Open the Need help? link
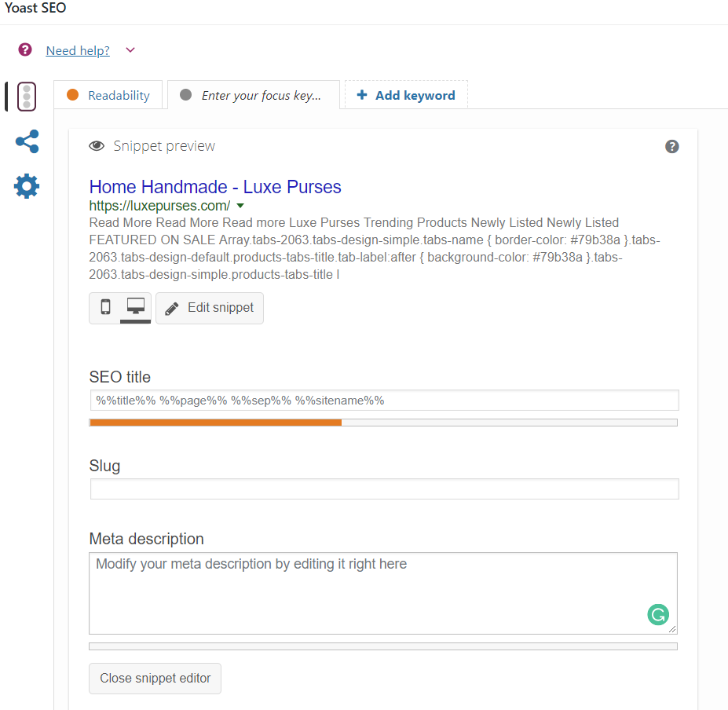Screen dimensions: 728x710 78,50
